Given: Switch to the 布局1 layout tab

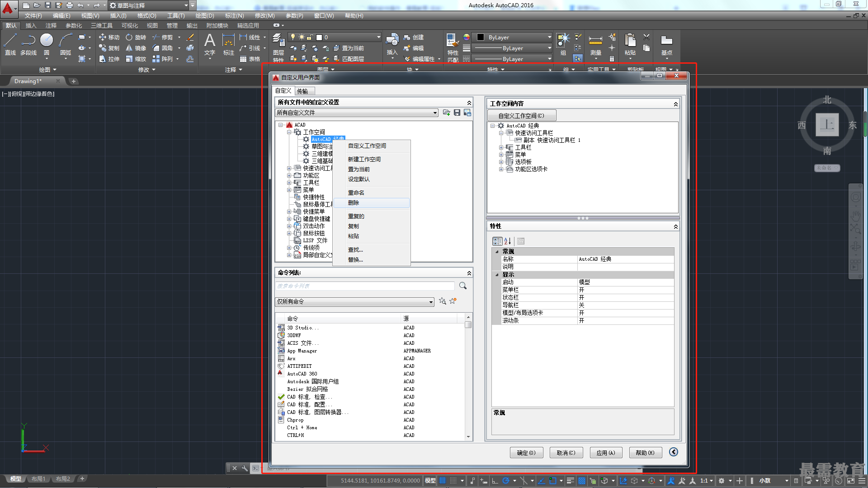Looking at the screenshot, I should (x=38, y=479).
